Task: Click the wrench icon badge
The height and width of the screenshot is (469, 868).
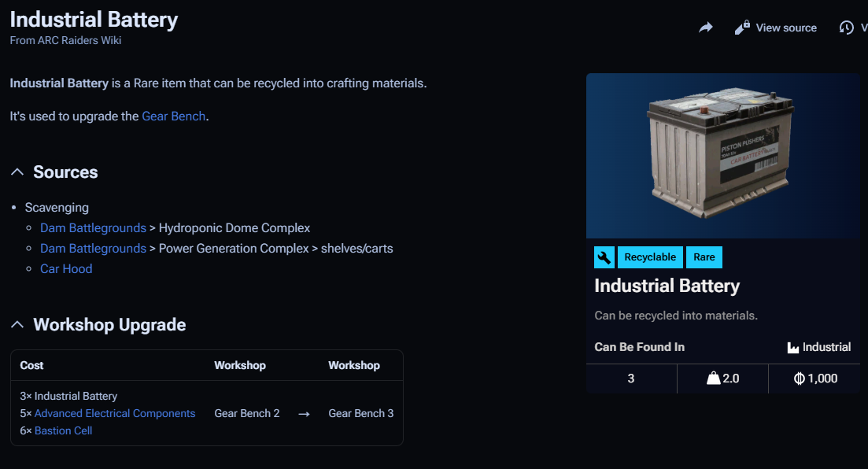Action: click(x=604, y=257)
